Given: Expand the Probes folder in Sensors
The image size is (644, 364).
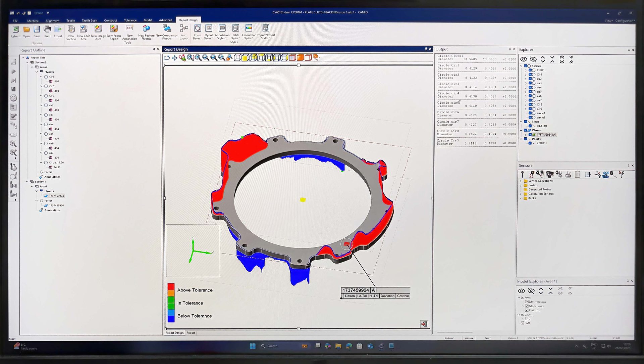Looking at the screenshot, I should tap(521, 185).
